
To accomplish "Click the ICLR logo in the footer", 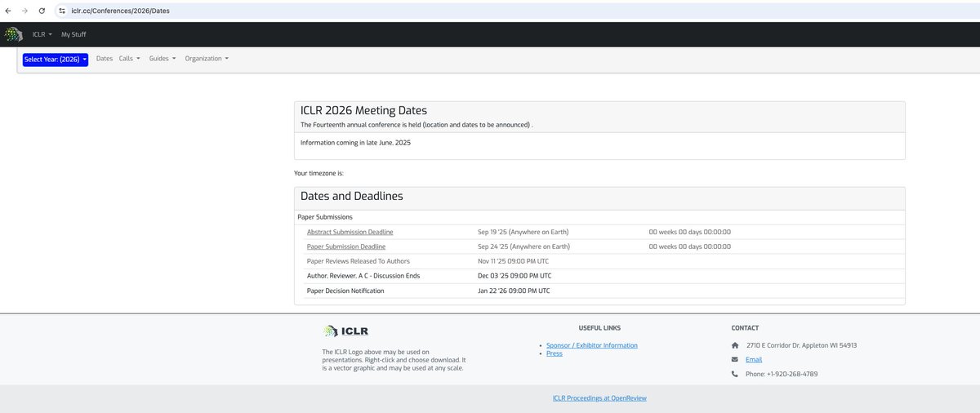I will pos(346,331).
